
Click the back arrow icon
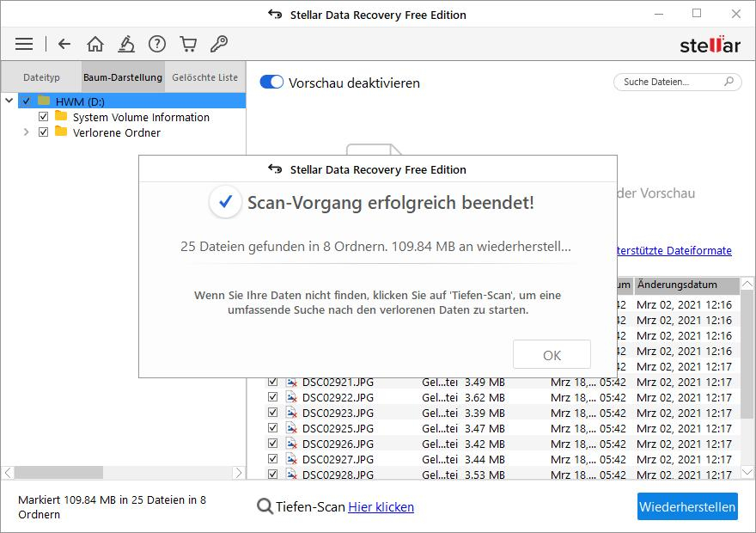tap(64, 44)
